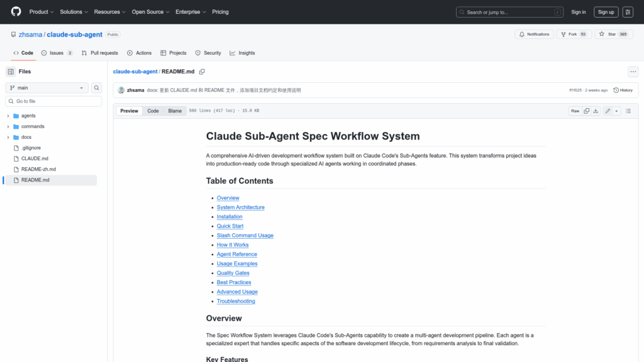Open the Issues tab

point(57,53)
